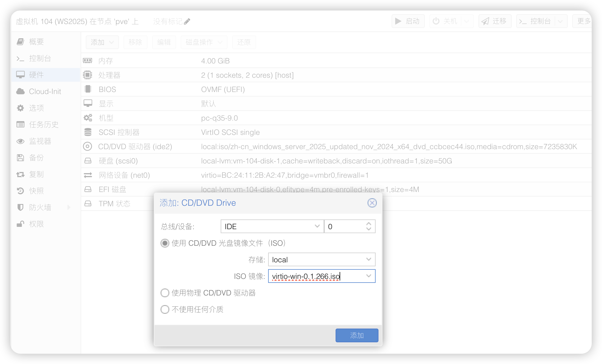The height and width of the screenshot is (364, 602).
Task: Expand the 磁盘操作 dropdown
Action: tap(204, 42)
